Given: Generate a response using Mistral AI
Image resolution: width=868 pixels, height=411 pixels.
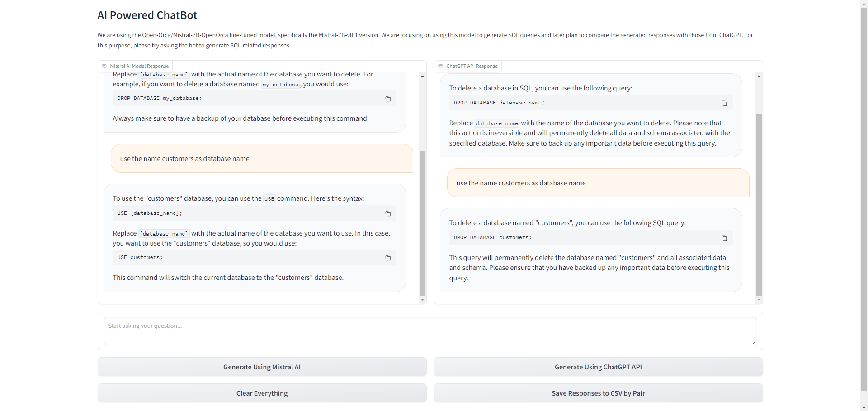Looking at the screenshot, I should point(262,367).
